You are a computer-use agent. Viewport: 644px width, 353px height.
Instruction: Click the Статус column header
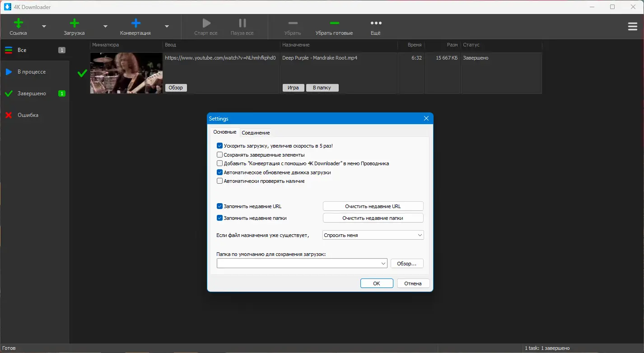pyautogui.click(x=501, y=45)
